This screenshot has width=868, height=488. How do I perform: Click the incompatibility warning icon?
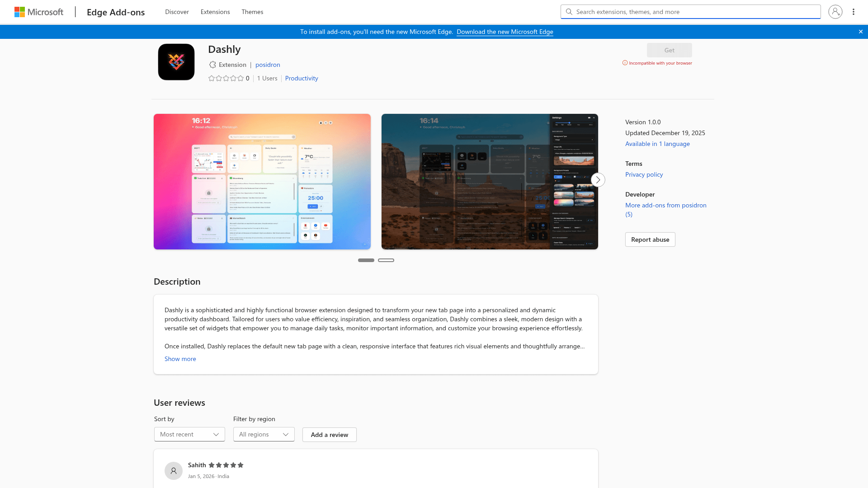click(625, 63)
